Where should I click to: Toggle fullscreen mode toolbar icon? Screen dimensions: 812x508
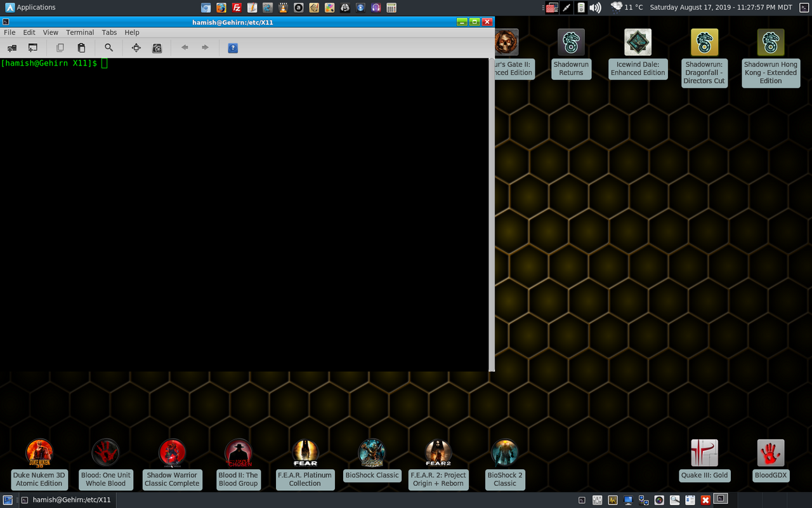click(x=136, y=48)
